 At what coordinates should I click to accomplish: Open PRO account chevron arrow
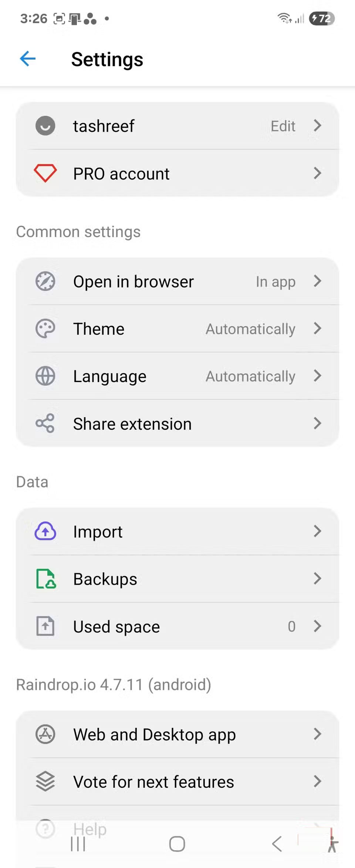[x=317, y=173]
